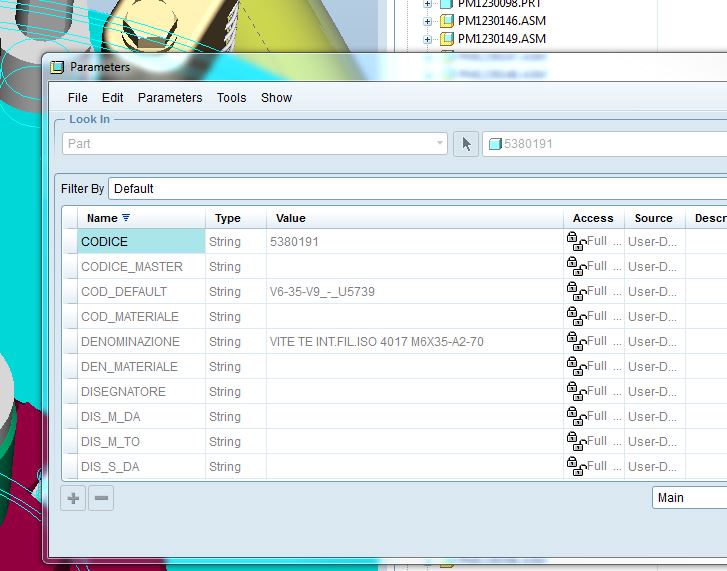Select the CODICE_MASTER parameter row

[141, 266]
